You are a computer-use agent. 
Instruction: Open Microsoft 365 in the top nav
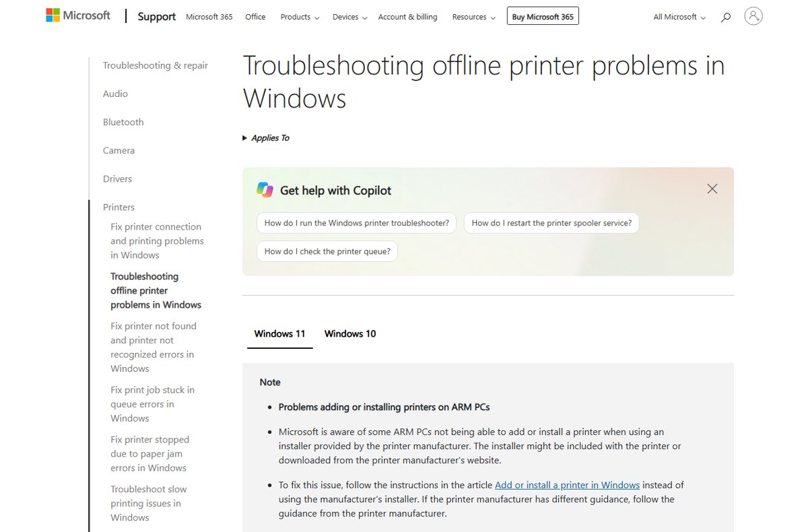click(209, 17)
